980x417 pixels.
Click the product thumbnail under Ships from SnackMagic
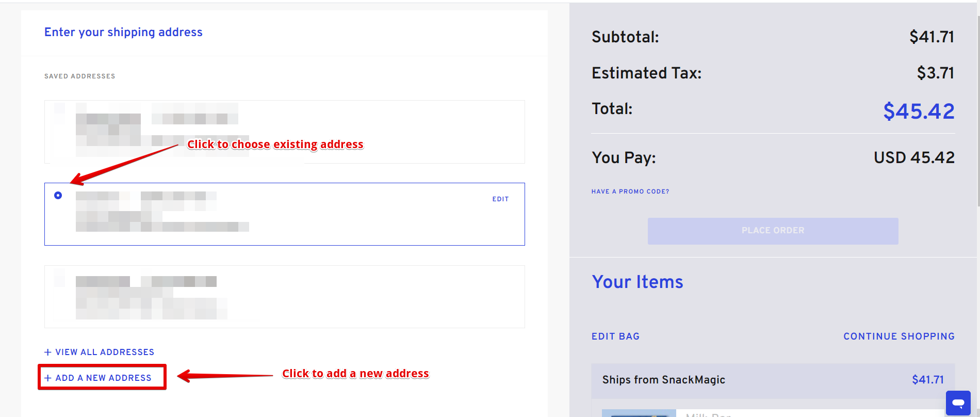pyautogui.click(x=639, y=413)
